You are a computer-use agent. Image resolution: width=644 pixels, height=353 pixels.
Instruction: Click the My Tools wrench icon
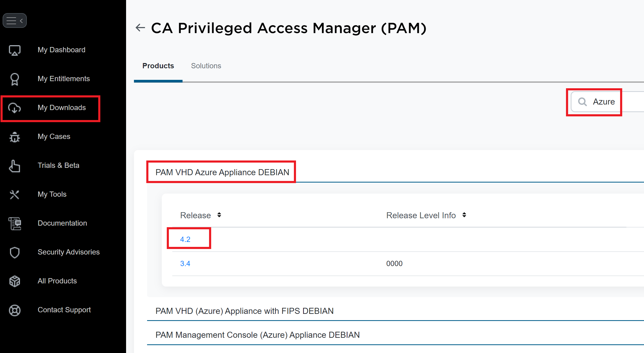point(15,195)
